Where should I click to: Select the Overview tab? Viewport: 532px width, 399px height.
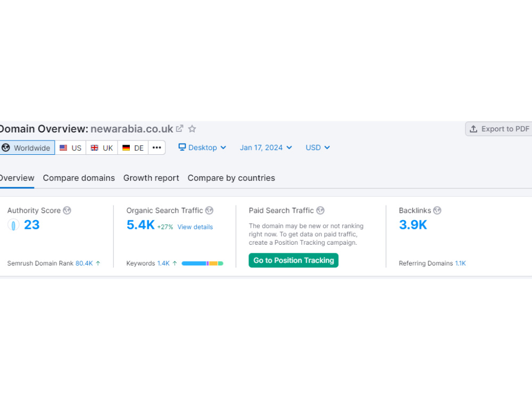click(16, 178)
